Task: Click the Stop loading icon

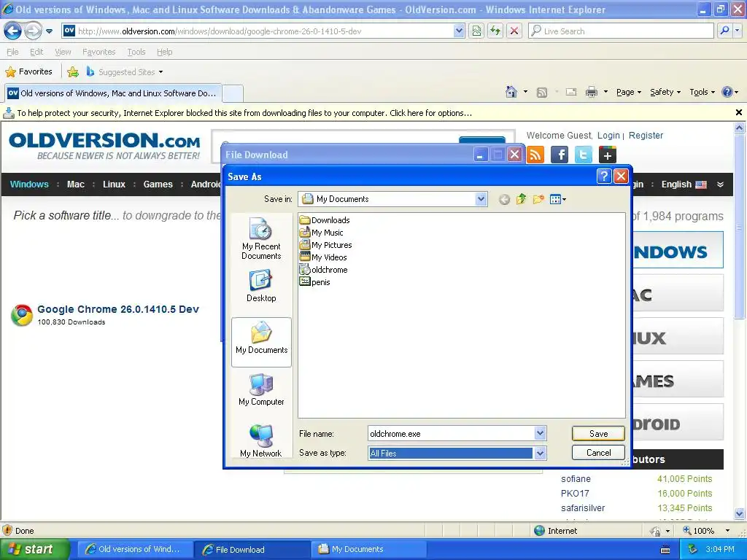Action: click(x=514, y=31)
